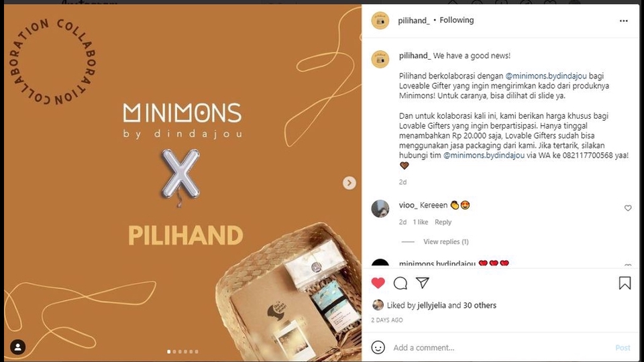Open the first @minimons.bydindajou mention link

[x=546, y=76]
